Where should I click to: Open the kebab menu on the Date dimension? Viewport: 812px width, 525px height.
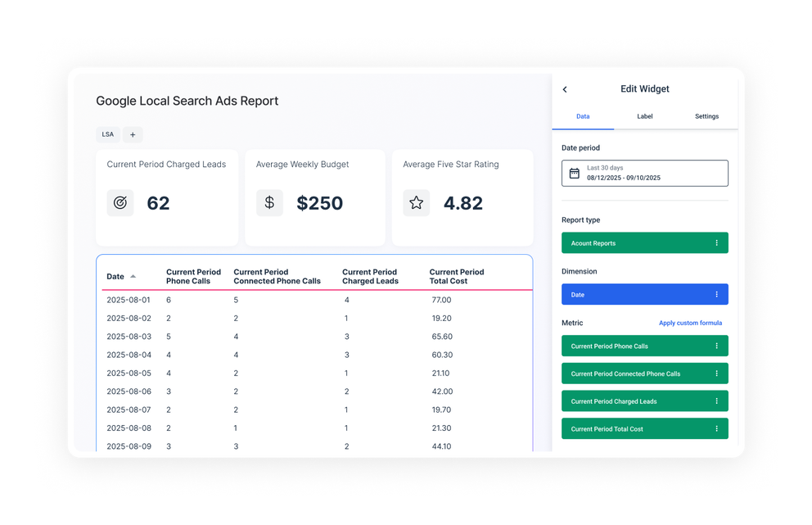719,294
